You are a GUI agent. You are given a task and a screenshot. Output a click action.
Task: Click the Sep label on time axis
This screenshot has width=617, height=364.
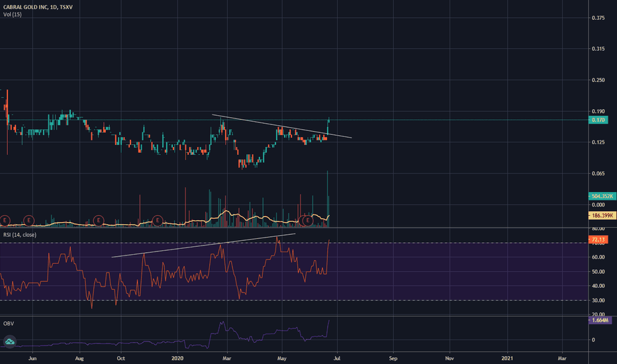pos(393,359)
